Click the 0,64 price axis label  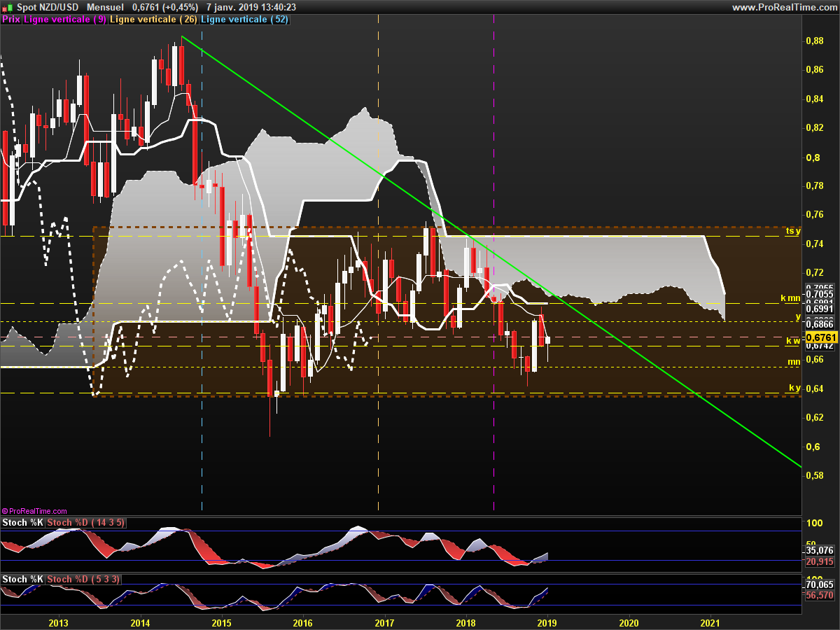814,388
